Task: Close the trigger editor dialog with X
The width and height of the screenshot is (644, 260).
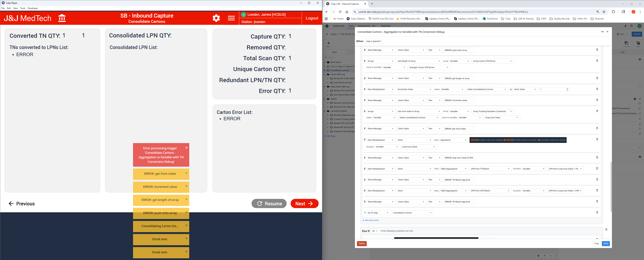Action: pos(607,32)
